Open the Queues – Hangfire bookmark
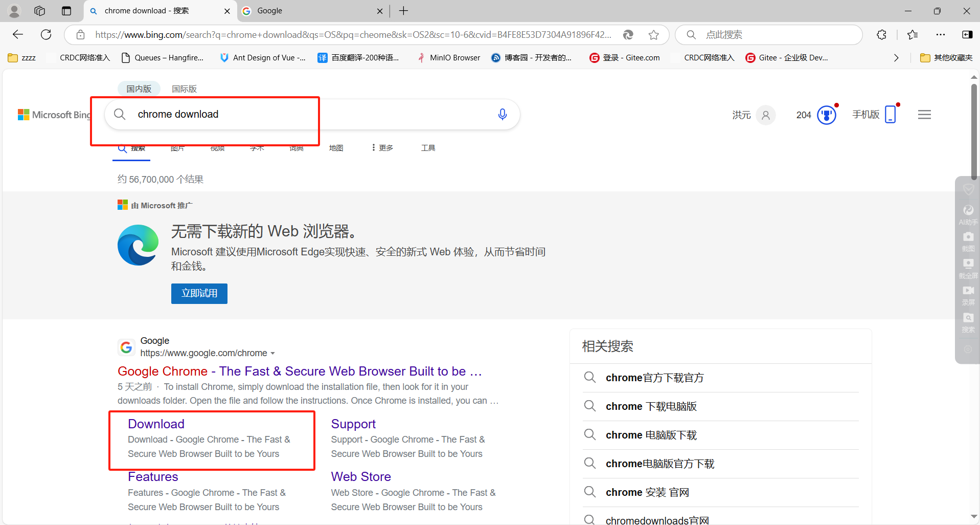This screenshot has height=525, width=980. coord(162,58)
